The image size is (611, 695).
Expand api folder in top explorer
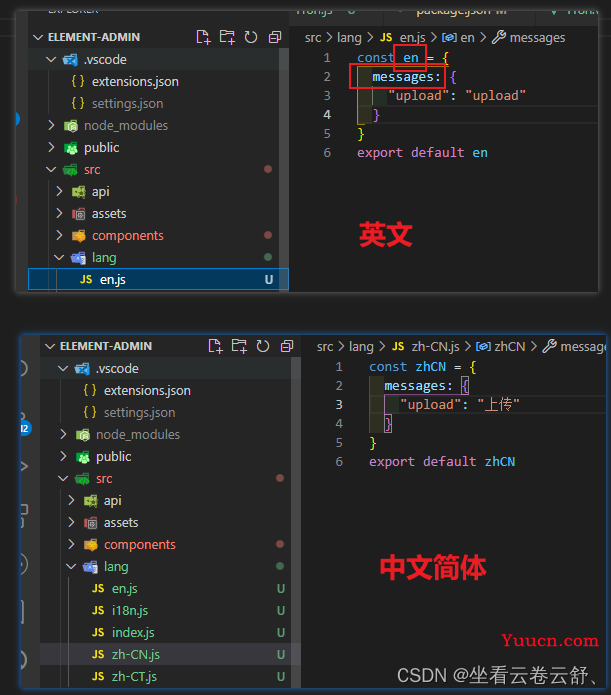click(59, 191)
